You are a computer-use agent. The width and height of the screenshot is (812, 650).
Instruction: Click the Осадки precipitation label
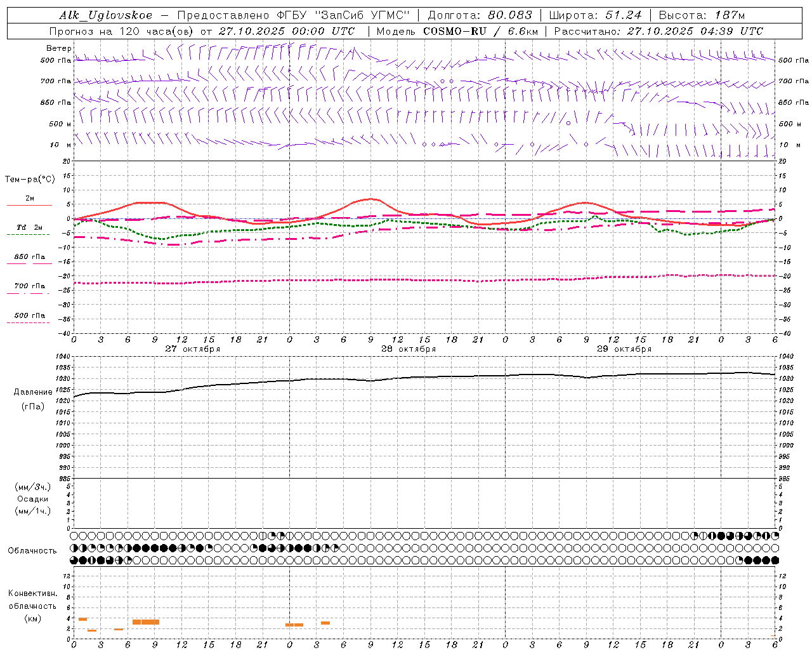33,499
